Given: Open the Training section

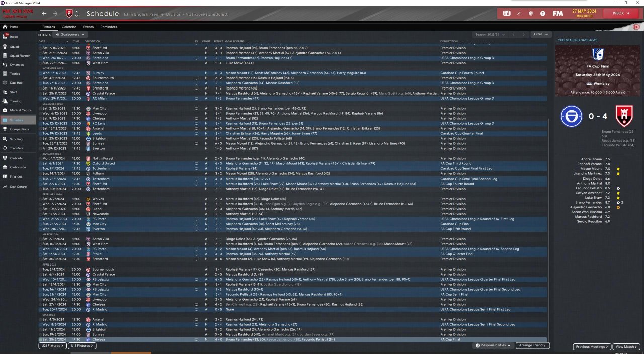Looking at the screenshot, I should (15, 101).
